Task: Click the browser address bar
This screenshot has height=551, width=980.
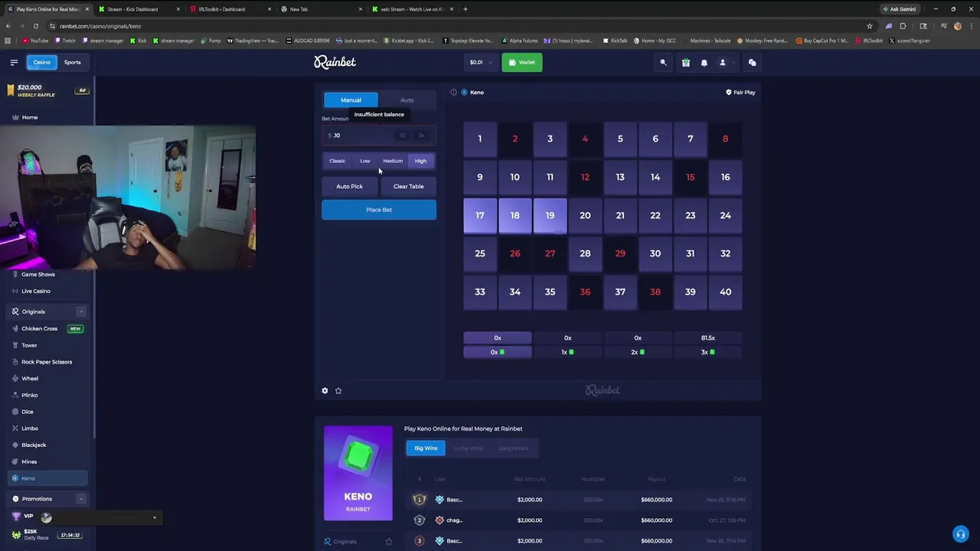Action: click(x=459, y=26)
